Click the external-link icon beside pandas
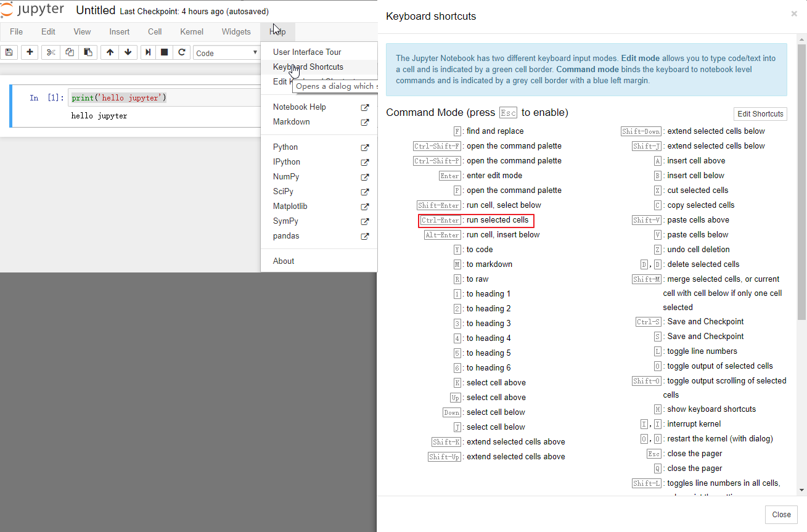 point(365,236)
